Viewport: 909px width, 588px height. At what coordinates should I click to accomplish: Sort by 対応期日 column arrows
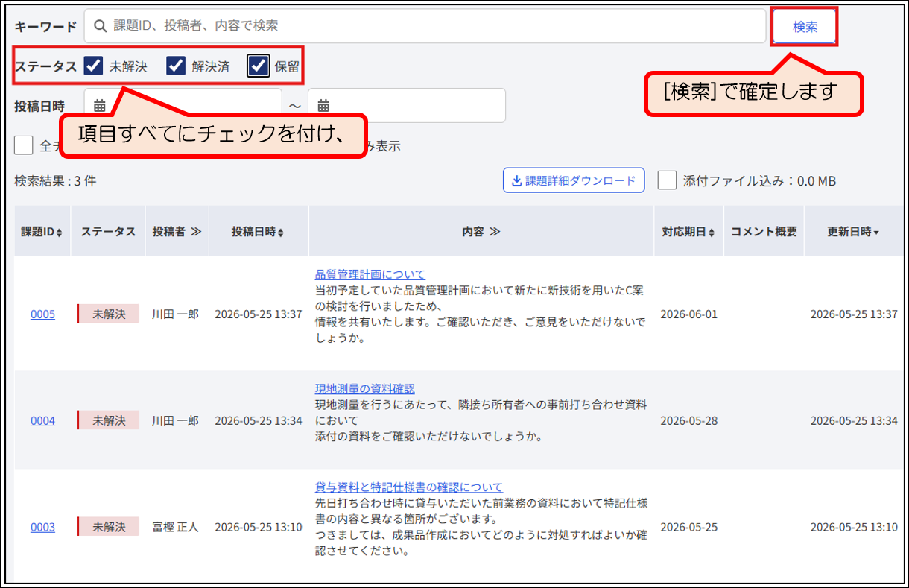tap(712, 233)
